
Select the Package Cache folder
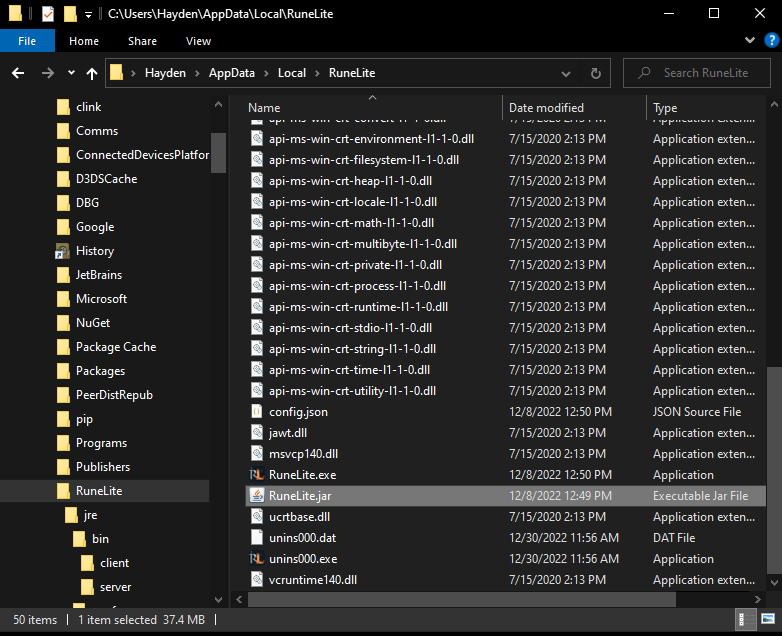(116, 347)
